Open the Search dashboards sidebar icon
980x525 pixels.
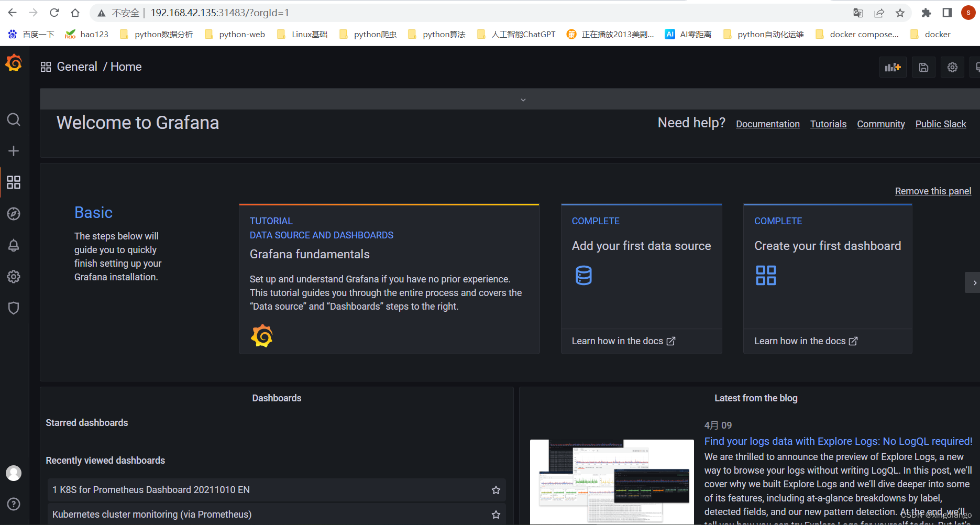[x=14, y=119]
